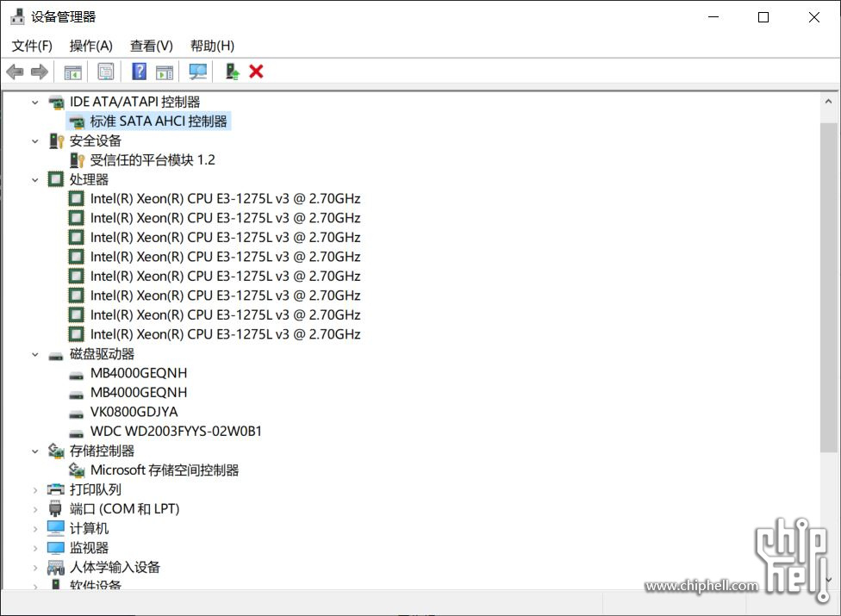The width and height of the screenshot is (841, 616).
Task: Click the Update driver green-arrow icon
Action: pyautogui.click(x=233, y=72)
